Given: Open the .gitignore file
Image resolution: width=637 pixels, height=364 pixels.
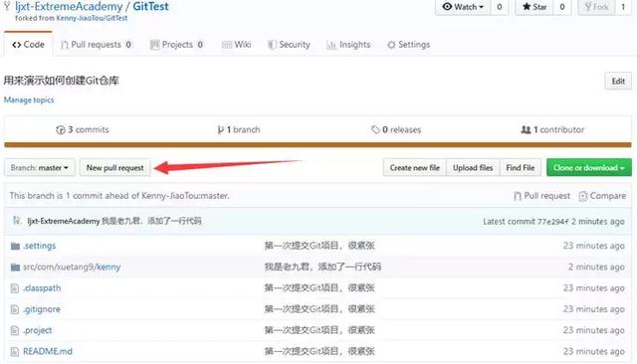Looking at the screenshot, I should (x=42, y=309).
